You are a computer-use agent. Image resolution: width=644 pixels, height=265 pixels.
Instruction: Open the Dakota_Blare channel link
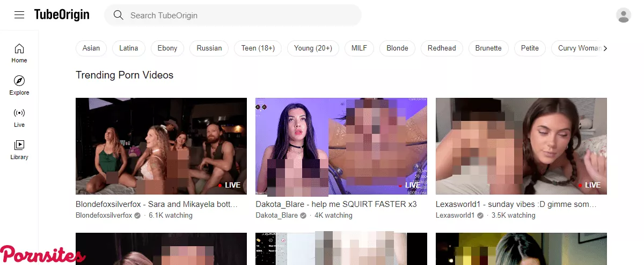[x=276, y=216]
